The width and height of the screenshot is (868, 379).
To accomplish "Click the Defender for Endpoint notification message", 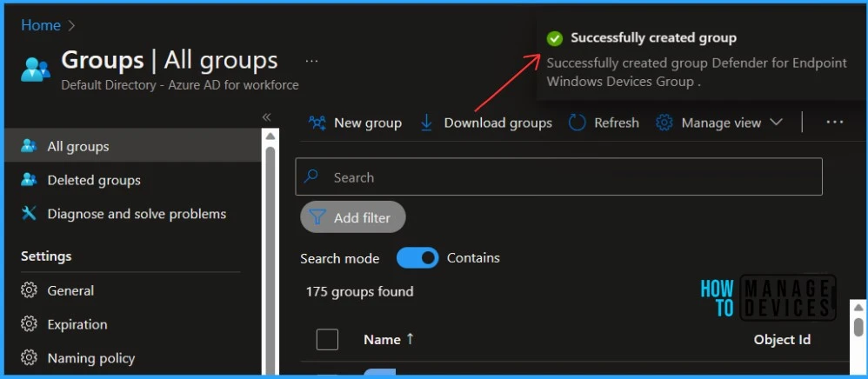I will [697, 72].
